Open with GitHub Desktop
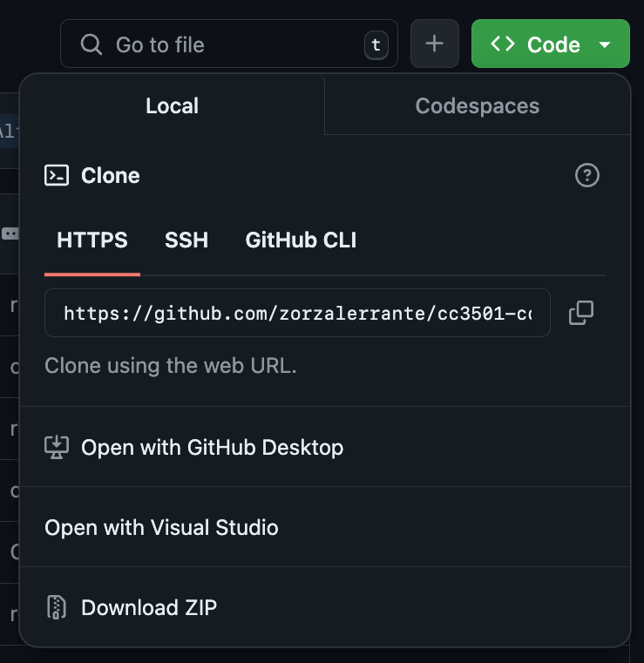The width and height of the screenshot is (644, 663). (x=212, y=448)
